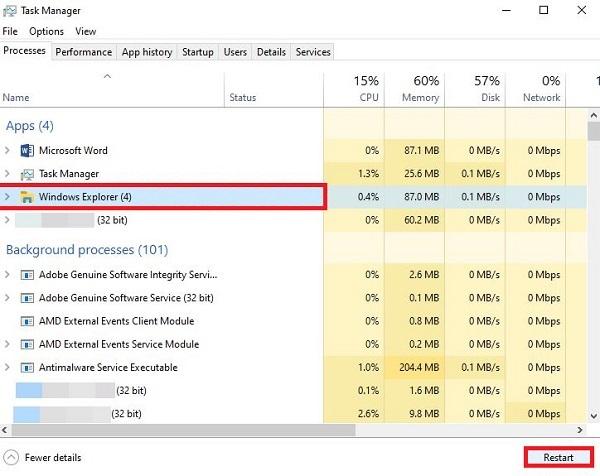Select the Microsoft Word row
Screen dimensions: 600x476
click(293, 151)
